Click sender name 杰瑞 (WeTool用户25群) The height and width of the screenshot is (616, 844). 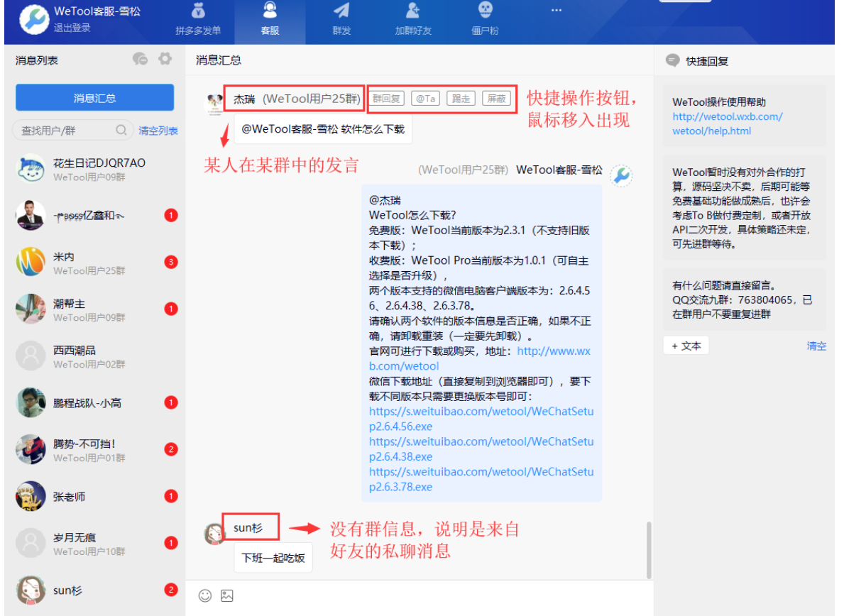pyautogui.click(x=297, y=99)
